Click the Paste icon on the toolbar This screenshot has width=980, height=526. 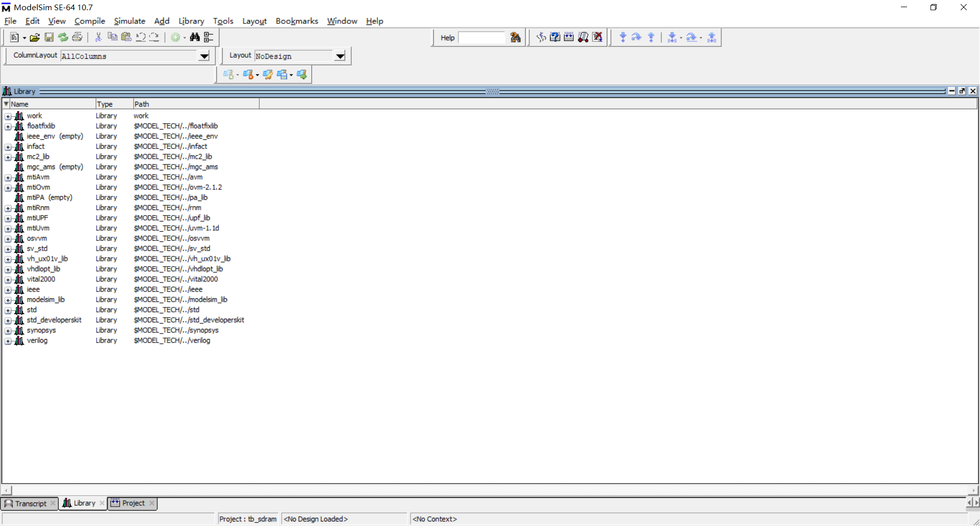126,37
